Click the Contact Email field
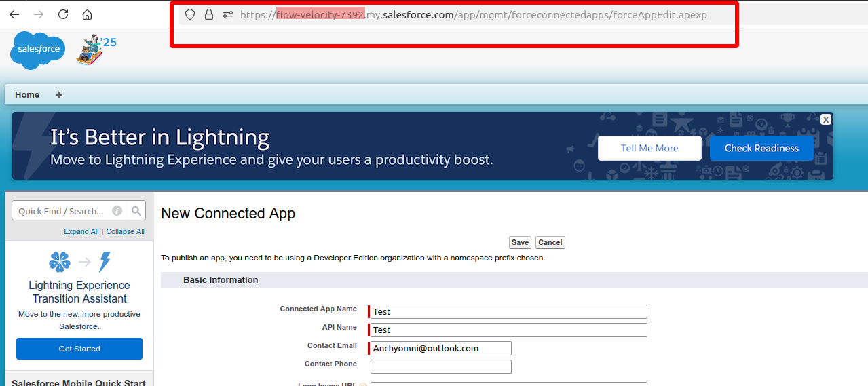 tap(440, 348)
